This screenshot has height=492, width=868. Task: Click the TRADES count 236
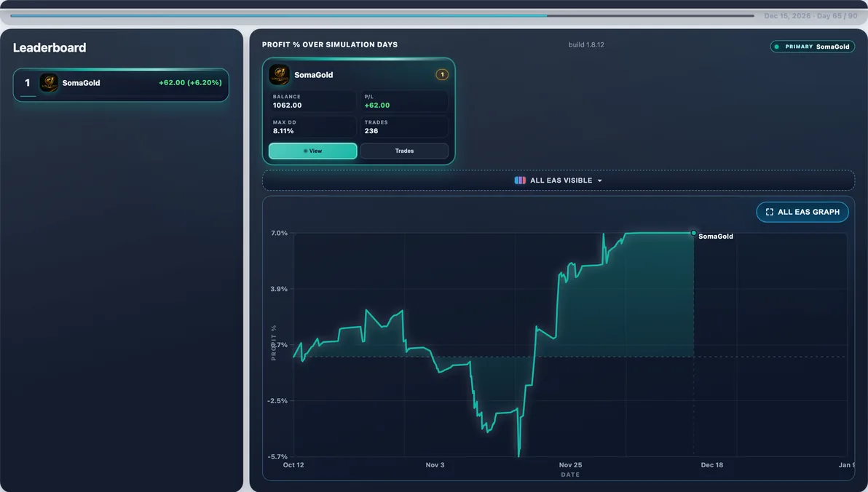coord(371,131)
